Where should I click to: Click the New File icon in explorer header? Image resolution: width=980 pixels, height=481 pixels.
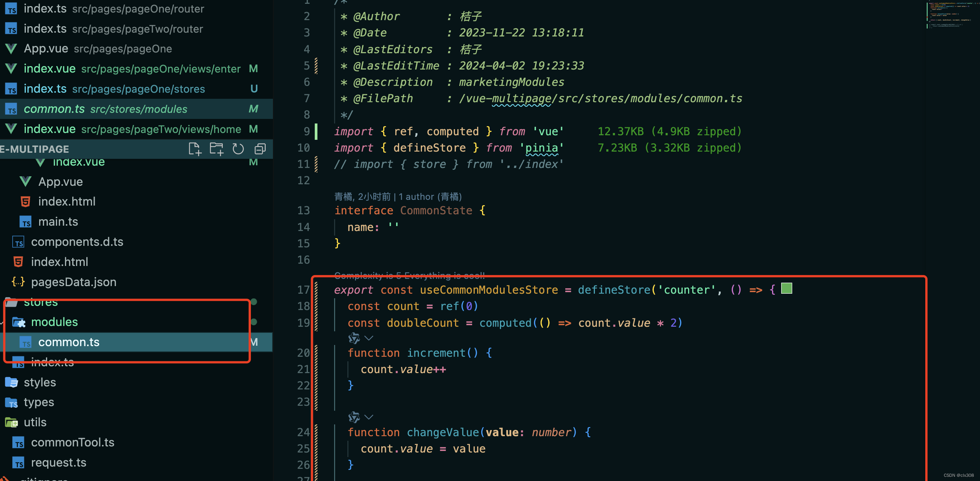195,149
